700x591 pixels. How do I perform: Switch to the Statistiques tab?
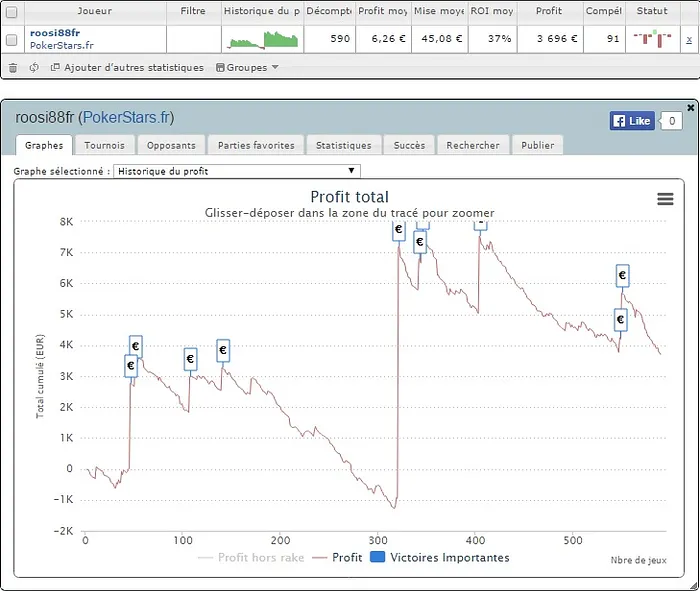point(344,145)
